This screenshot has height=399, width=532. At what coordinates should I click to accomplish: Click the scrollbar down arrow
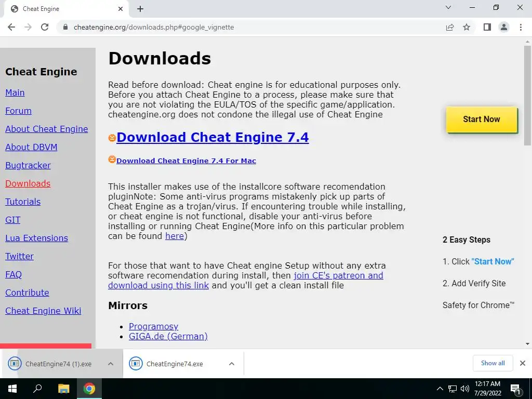click(x=527, y=344)
